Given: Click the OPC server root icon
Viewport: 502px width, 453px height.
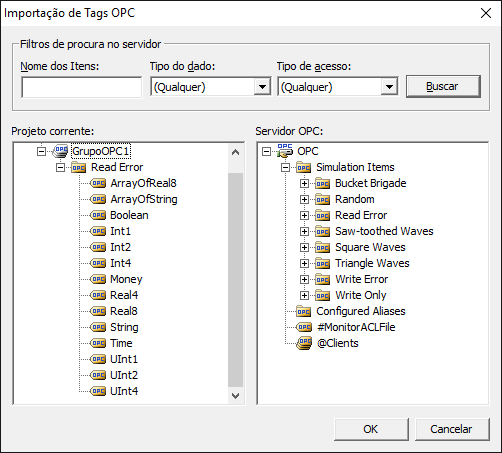Looking at the screenshot, I should coord(285,151).
